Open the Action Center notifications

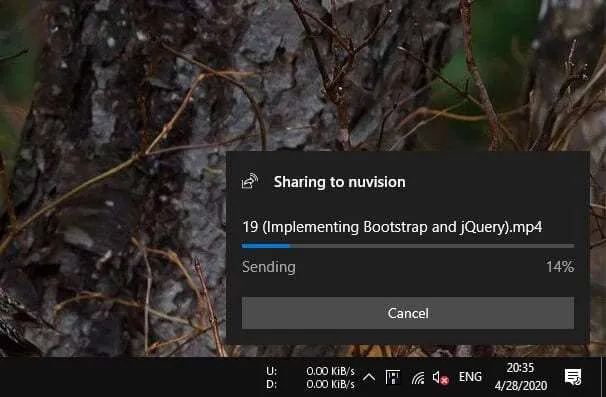pos(572,377)
